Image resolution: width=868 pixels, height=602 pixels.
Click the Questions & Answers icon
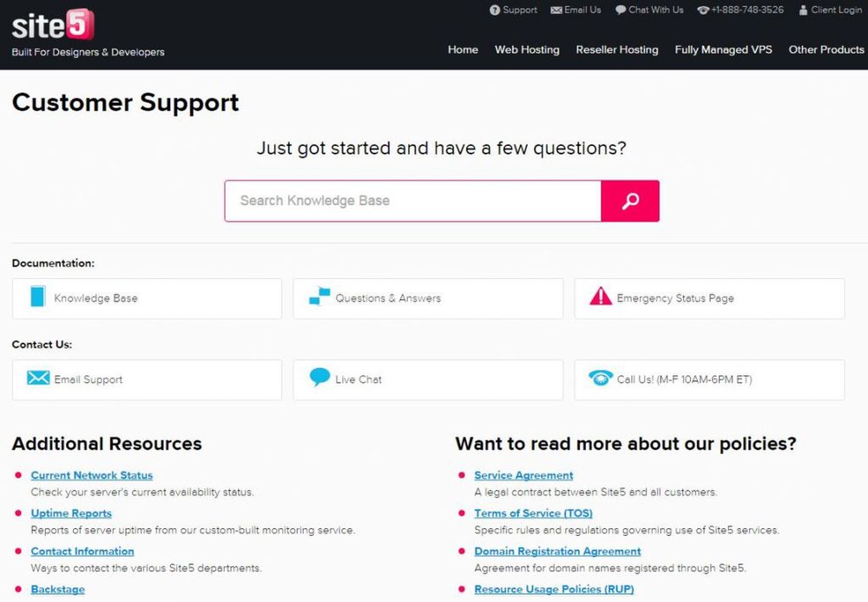(319, 297)
